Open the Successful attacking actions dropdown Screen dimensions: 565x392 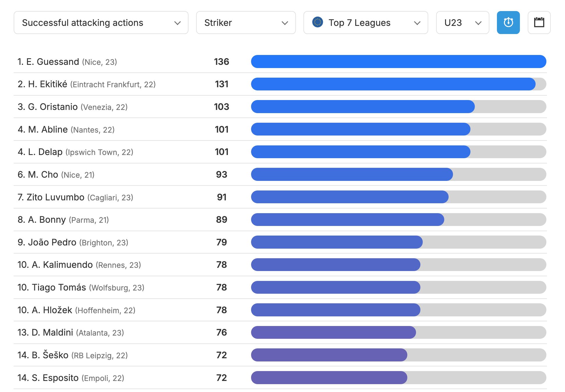(101, 23)
